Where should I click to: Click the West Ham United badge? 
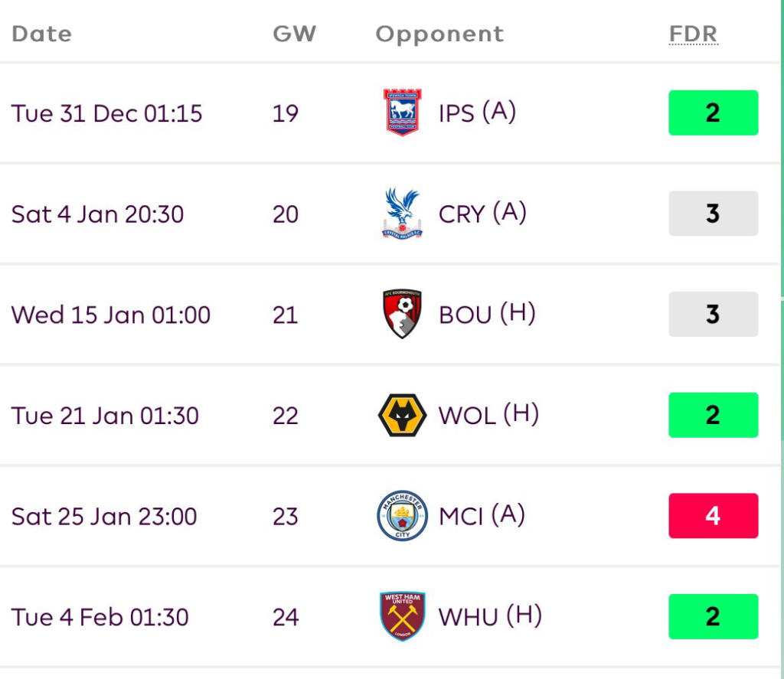(402, 616)
